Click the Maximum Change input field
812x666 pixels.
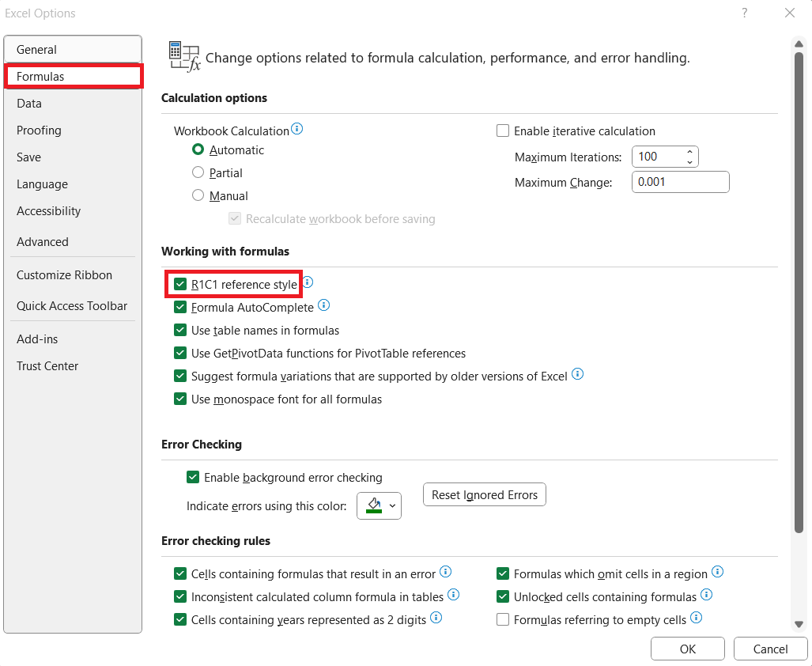coord(681,182)
